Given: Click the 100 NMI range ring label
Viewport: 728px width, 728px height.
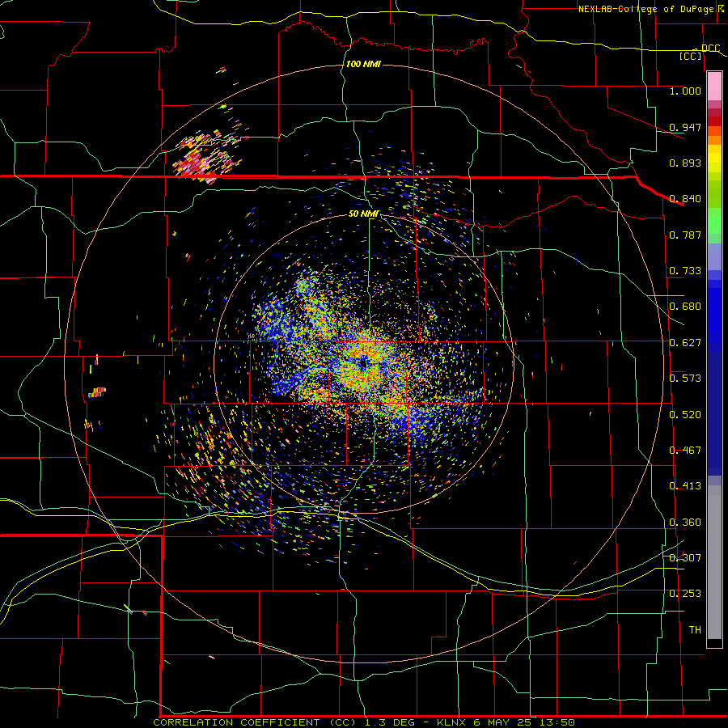Looking at the screenshot, I should pos(363,64).
